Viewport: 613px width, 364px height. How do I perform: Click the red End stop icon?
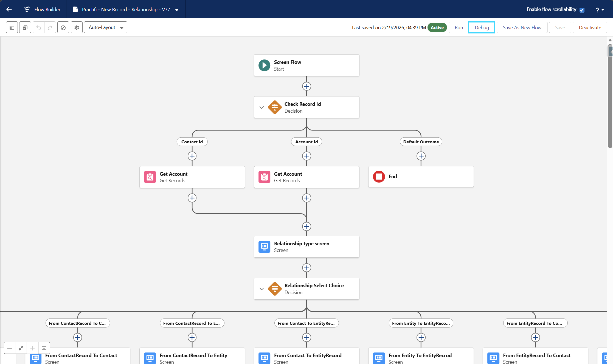(x=379, y=177)
